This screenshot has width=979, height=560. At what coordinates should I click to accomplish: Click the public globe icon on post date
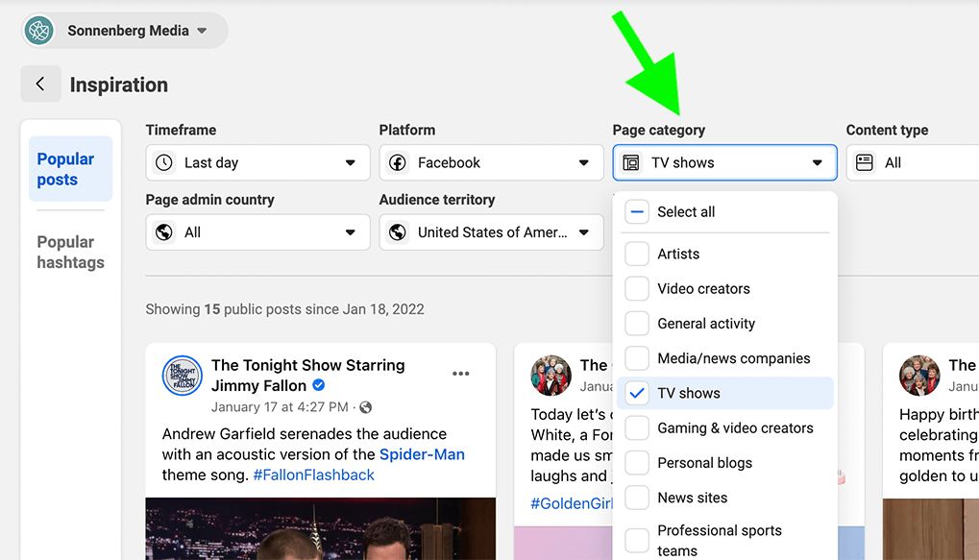pyautogui.click(x=366, y=407)
